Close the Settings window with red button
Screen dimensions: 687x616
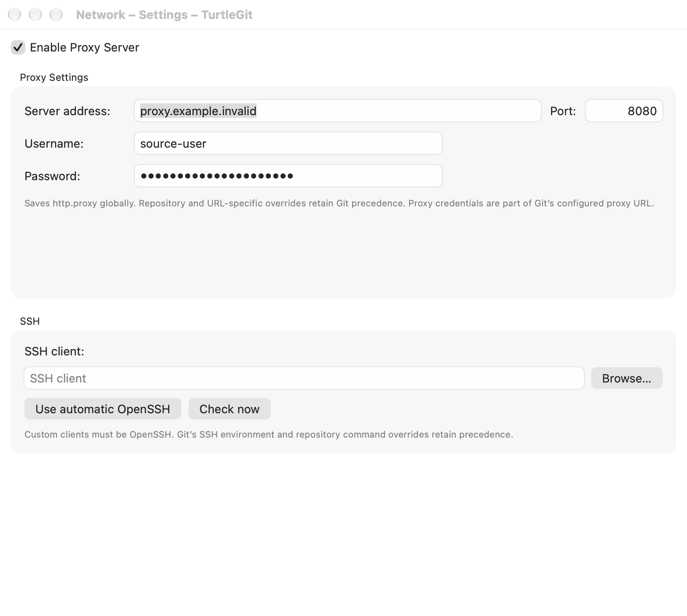pos(14,14)
